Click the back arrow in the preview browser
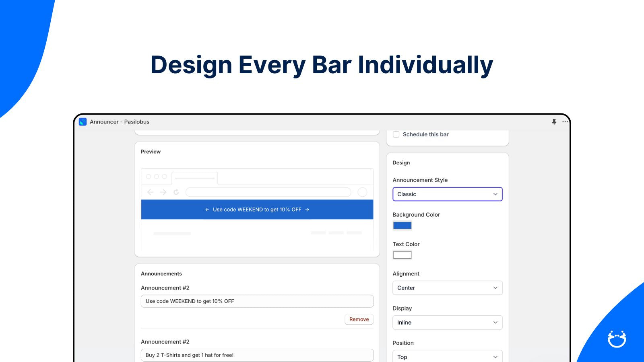Image resolution: width=644 pixels, height=362 pixels. coord(151,192)
